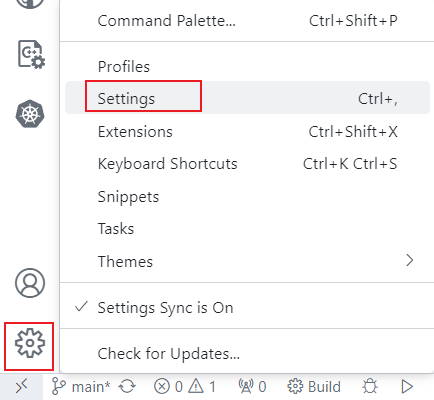Select Settings in the menu
The image size is (434, 400).
click(247, 98)
